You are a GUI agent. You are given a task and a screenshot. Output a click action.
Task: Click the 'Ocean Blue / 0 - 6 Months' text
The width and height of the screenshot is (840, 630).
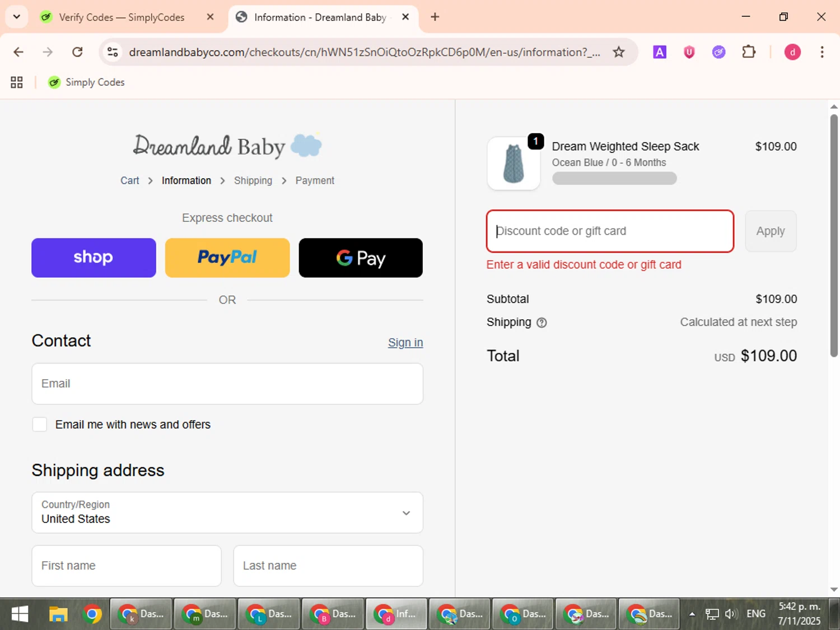(609, 162)
